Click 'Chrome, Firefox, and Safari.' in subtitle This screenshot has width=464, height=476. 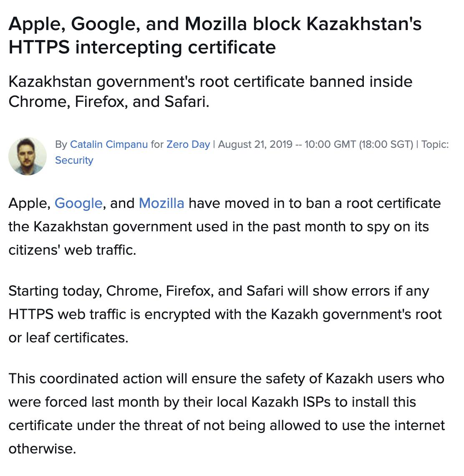click(108, 102)
